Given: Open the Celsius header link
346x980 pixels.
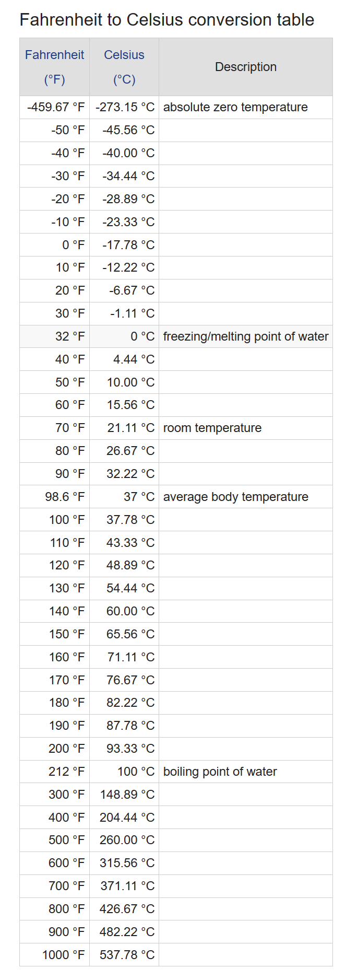Looking at the screenshot, I should (124, 55).
